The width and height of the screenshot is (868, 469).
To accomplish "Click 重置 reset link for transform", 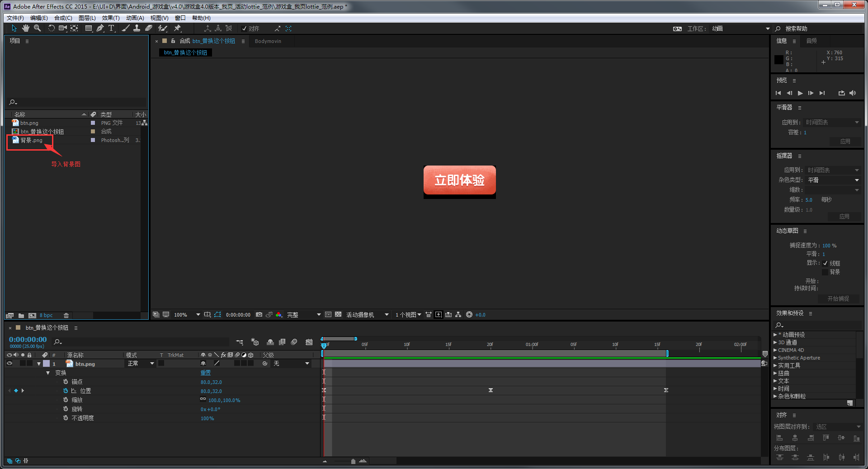I will tap(206, 373).
